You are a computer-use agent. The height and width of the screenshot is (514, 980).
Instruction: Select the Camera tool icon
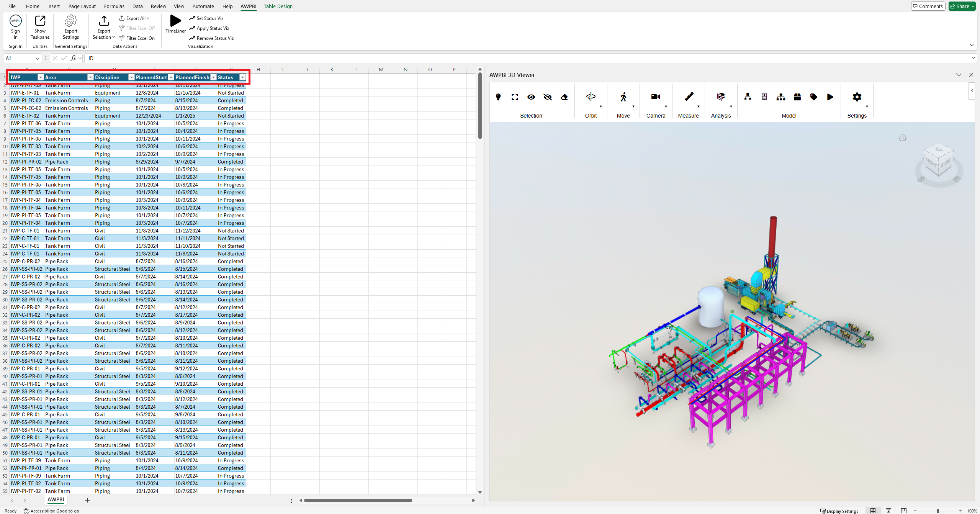(656, 97)
